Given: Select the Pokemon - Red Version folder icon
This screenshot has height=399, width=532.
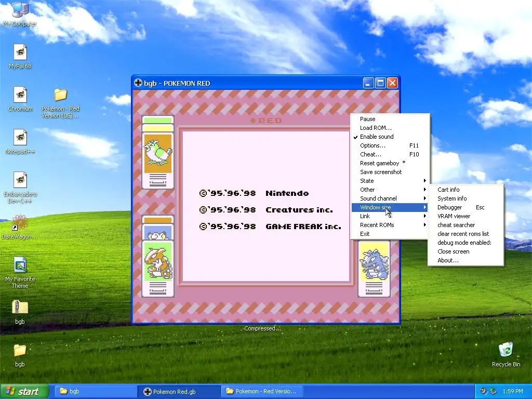Looking at the screenshot, I should [x=60, y=102].
